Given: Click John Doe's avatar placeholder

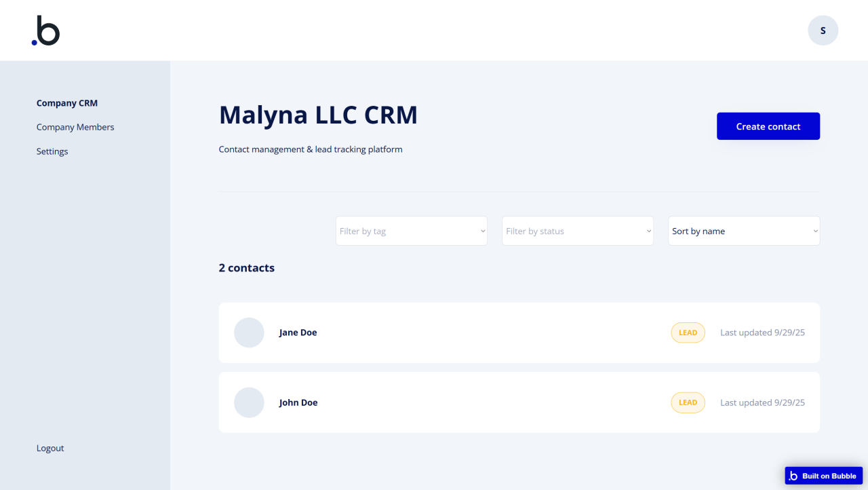Looking at the screenshot, I should point(249,402).
